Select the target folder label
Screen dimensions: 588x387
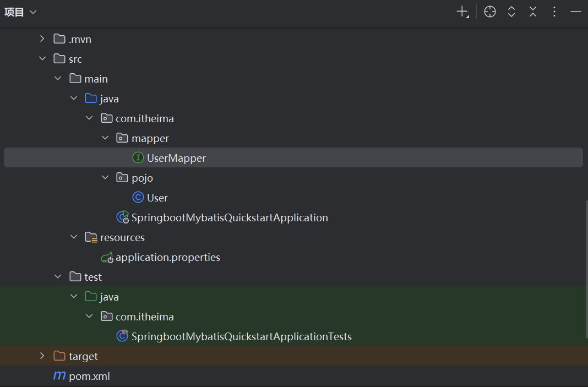(x=83, y=357)
